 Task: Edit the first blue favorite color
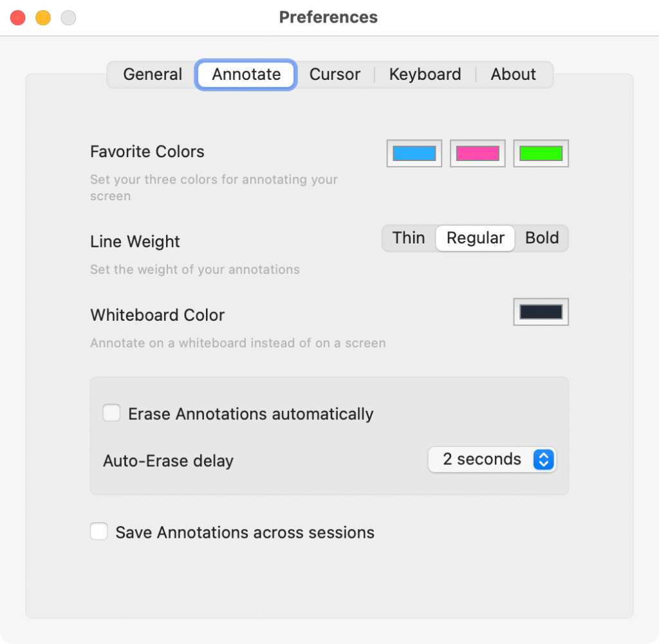point(414,153)
